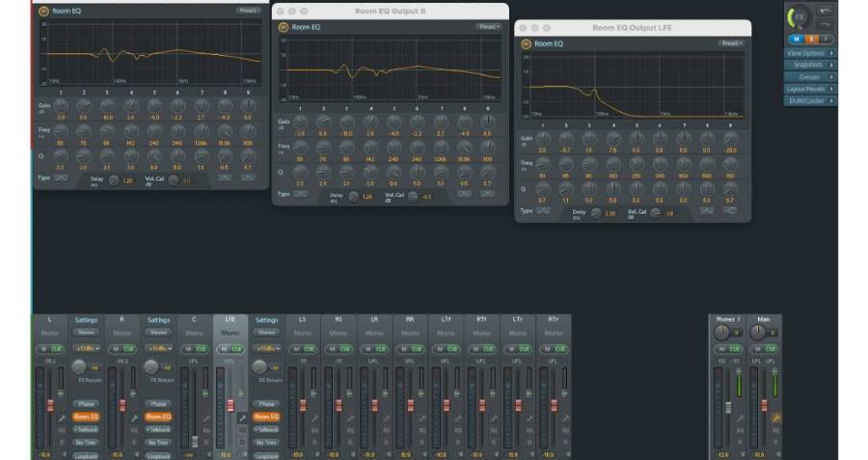Image resolution: width=868 pixels, height=460 pixels.
Task: Click the settings wrench on R channel
Action: pyautogui.click(x=134, y=419)
